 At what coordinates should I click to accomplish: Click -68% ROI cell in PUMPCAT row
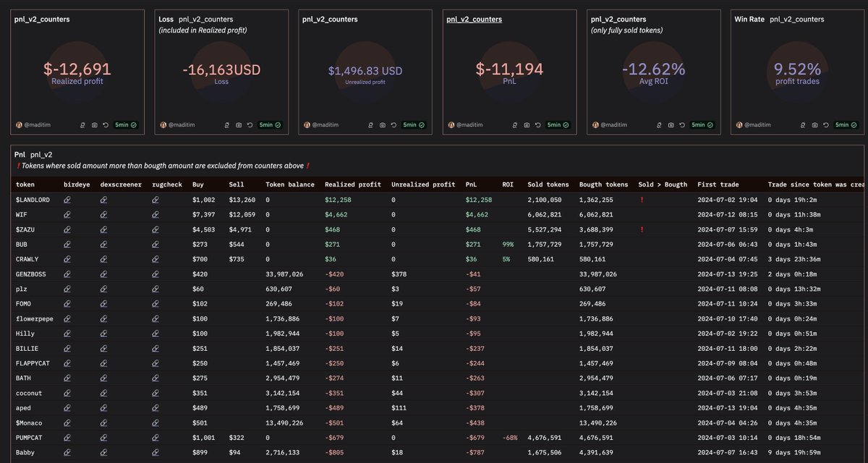(509, 437)
